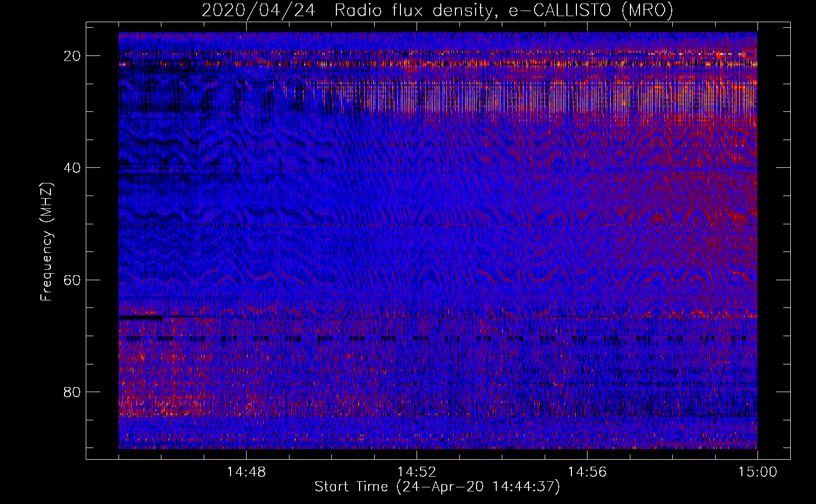Click the '14:56' time tick label
This screenshot has height=504, width=816.
coord(587,472)
